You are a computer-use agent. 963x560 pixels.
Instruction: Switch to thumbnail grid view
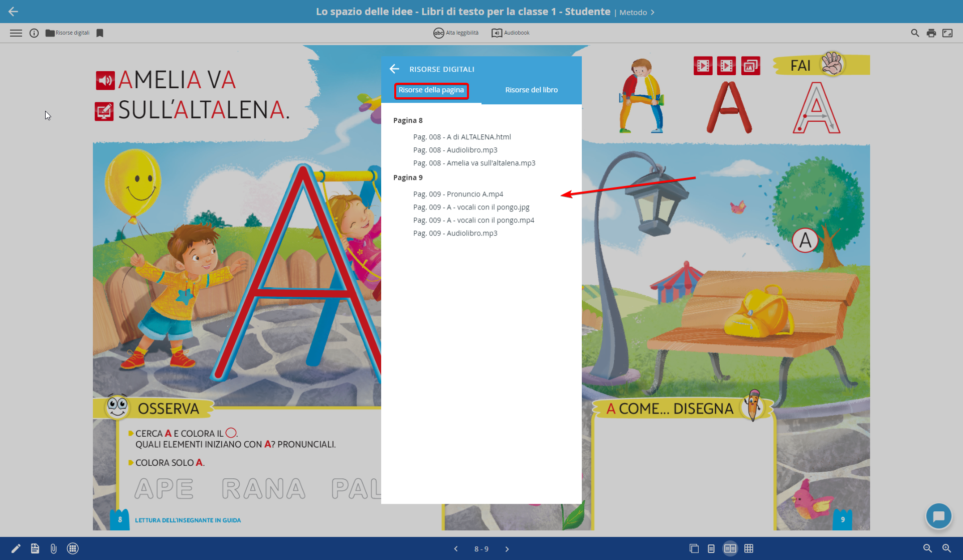(749, 548)
